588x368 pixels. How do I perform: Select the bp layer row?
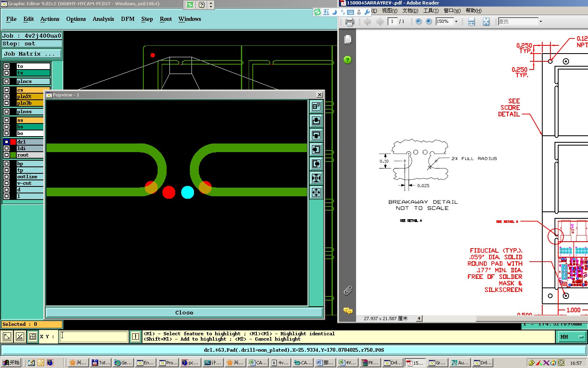pyautogui.click(x=30, y=164)
